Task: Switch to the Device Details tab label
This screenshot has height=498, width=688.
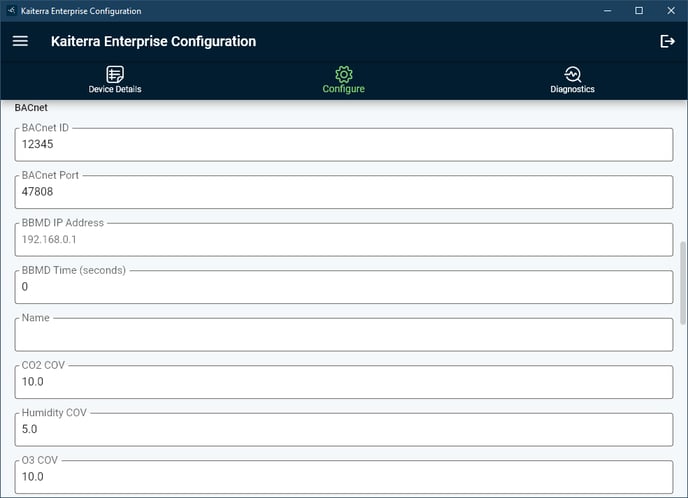Action: 115,89
